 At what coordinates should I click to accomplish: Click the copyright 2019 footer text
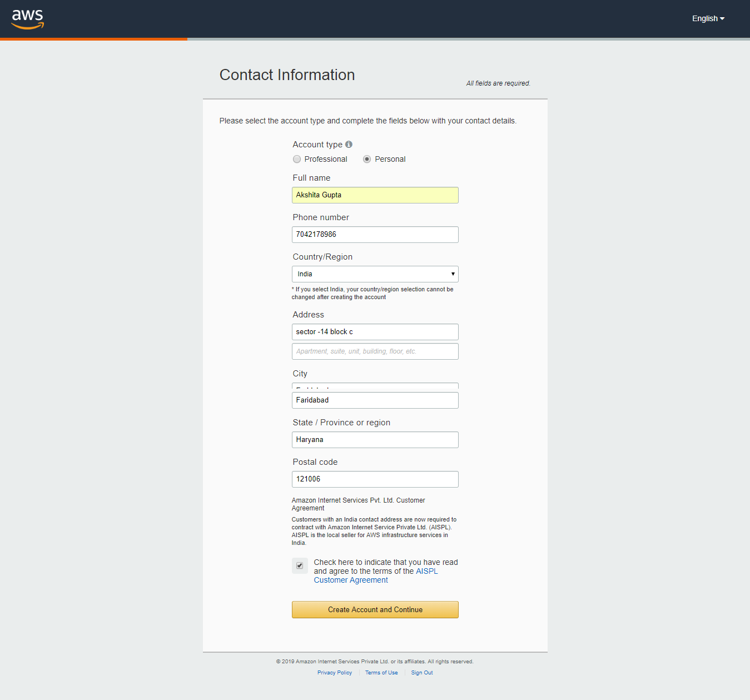pos(375,662)
